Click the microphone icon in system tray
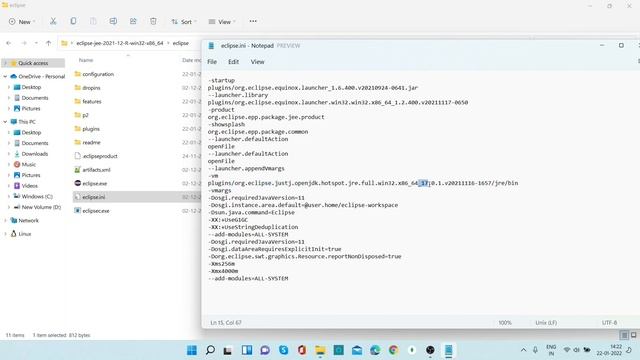 [535, 350]
